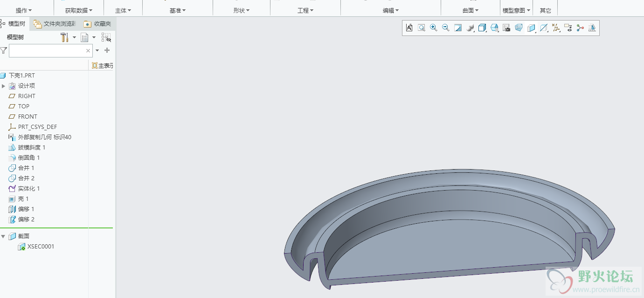Viewport: 644px width, 298px height.
Task: Open the 主体 group dropdown
Action: tap(124, 10)
